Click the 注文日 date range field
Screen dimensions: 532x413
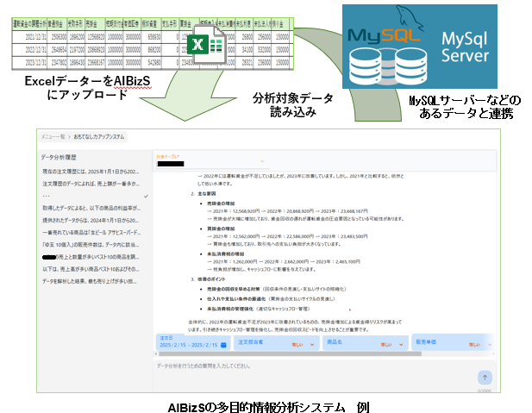pyautogui.click(x=193, y=342)
